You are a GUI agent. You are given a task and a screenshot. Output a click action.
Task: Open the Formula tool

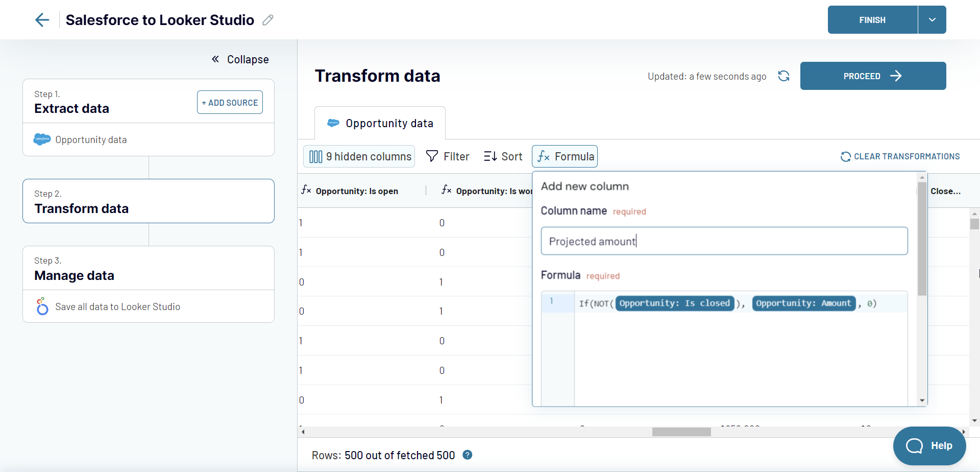[564, 156]
